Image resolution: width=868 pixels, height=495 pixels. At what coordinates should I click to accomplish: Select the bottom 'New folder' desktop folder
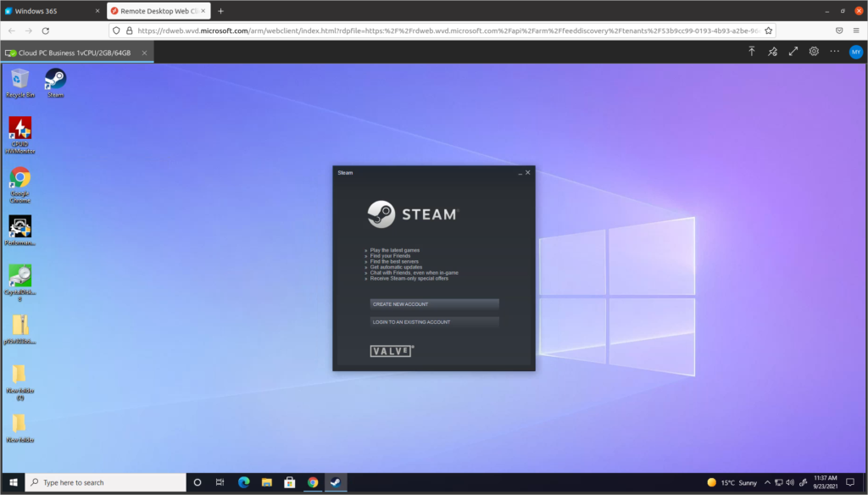point(20,428)
